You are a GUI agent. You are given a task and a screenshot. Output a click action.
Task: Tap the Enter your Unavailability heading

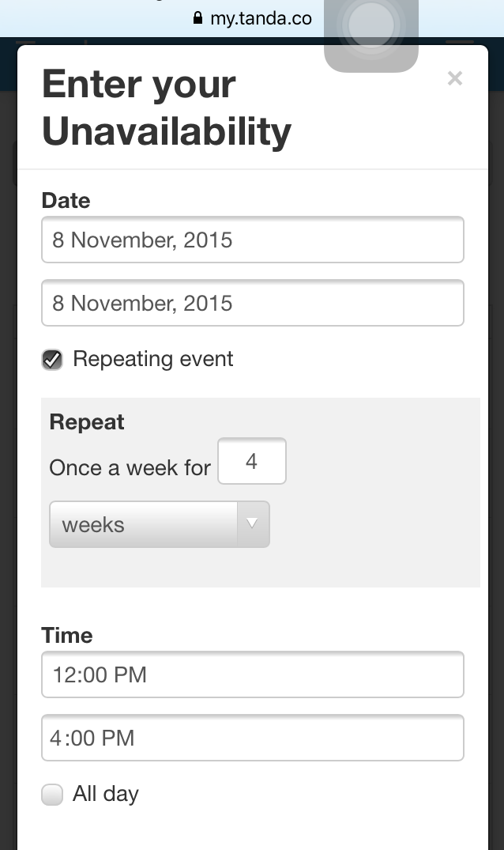click(x=167, y=108)
